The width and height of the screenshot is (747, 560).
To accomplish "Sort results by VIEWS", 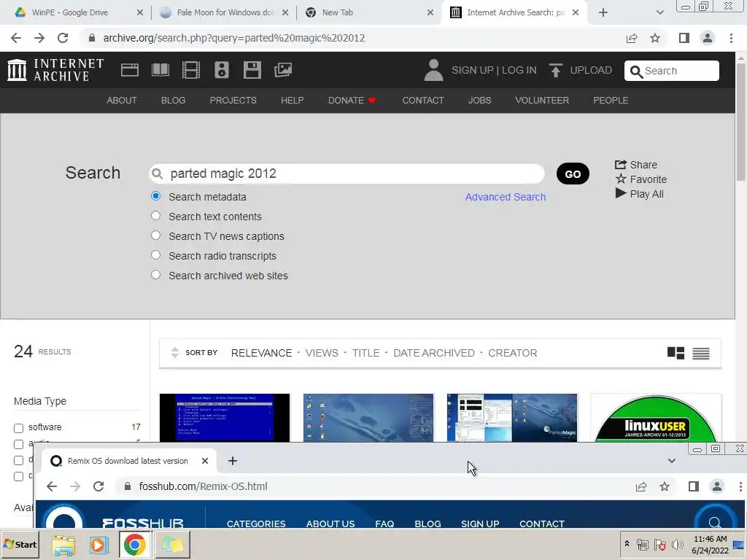I will click(322, 353).
